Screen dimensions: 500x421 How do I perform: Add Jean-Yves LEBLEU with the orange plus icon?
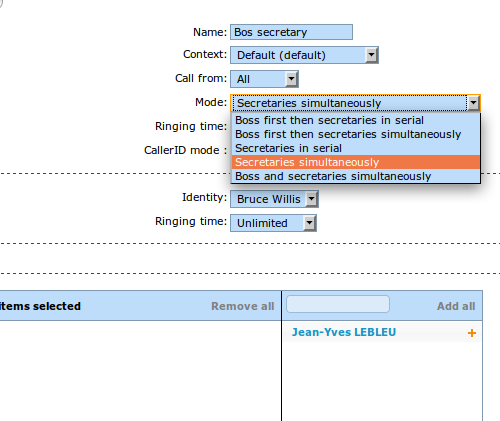point(472,333)
